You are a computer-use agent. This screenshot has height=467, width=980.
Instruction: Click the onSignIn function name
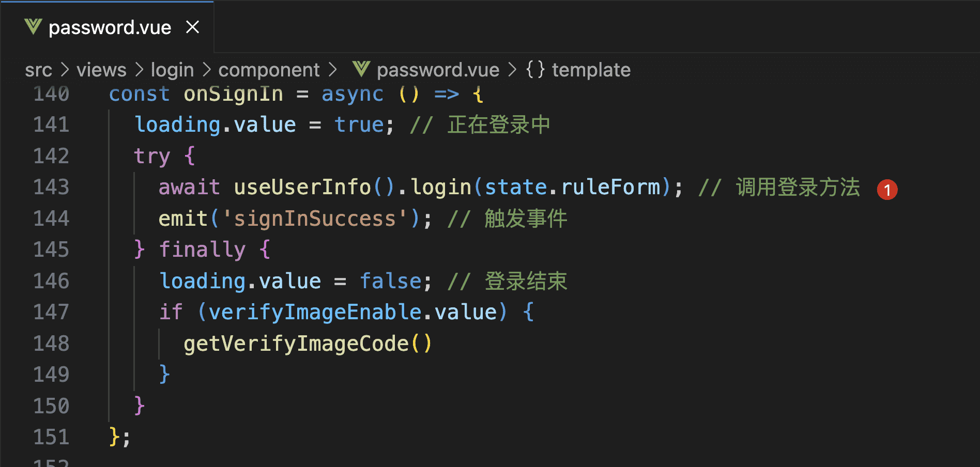point(233,94)
